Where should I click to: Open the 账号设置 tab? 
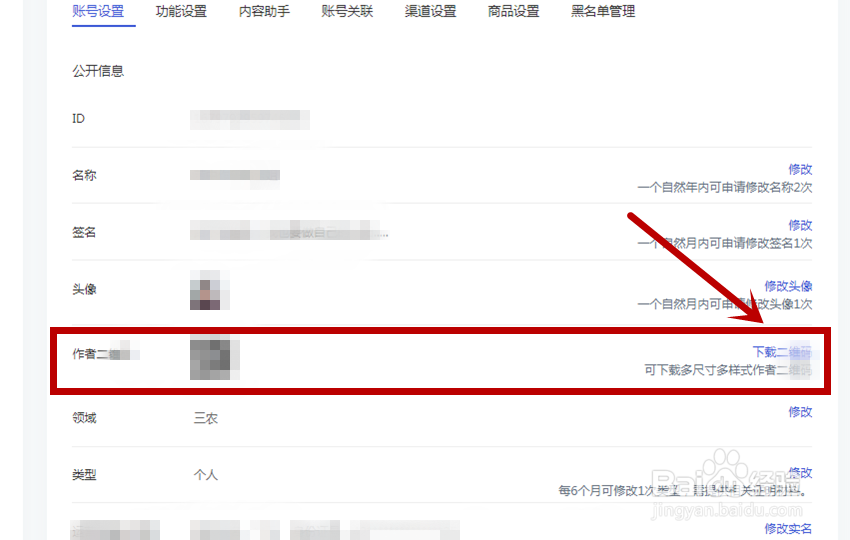coord(98,11)
